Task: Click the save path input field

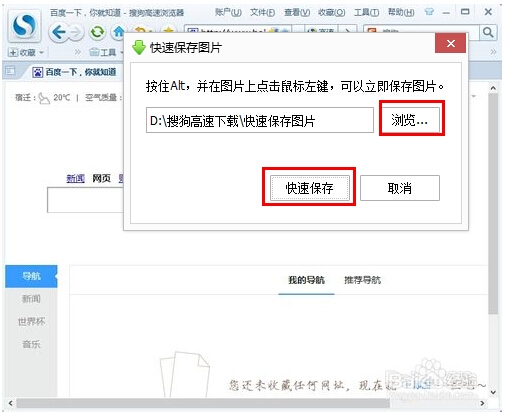Action: coord(260,120)
